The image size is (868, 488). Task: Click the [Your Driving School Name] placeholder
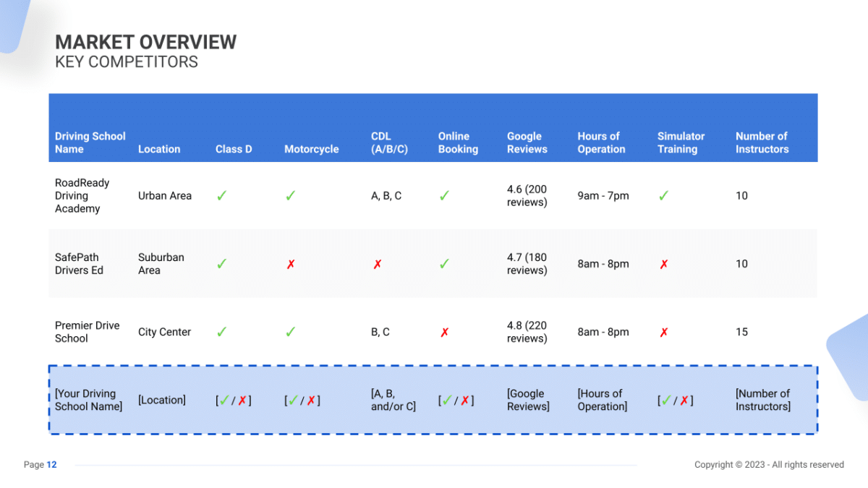[89, 400]
